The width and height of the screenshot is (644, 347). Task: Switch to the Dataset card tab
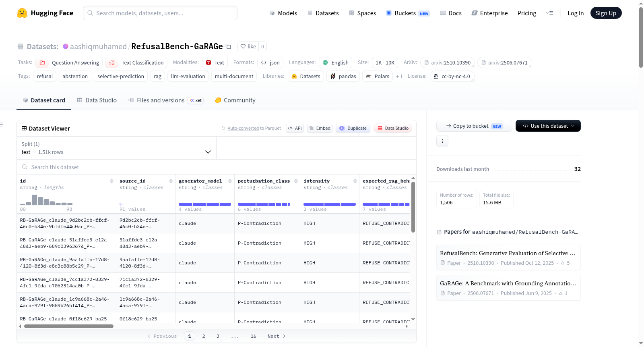[x=44, y=100]
